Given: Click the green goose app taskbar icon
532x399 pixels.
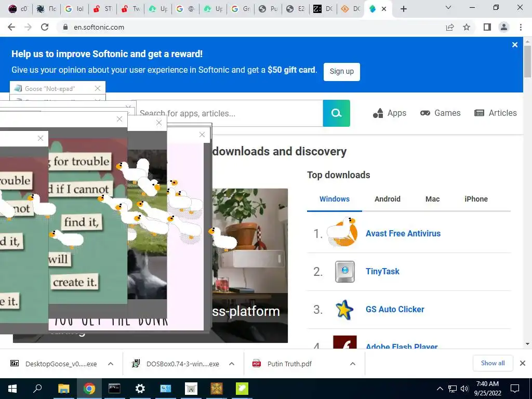Looking at the screenshot, I should [242, 389].
